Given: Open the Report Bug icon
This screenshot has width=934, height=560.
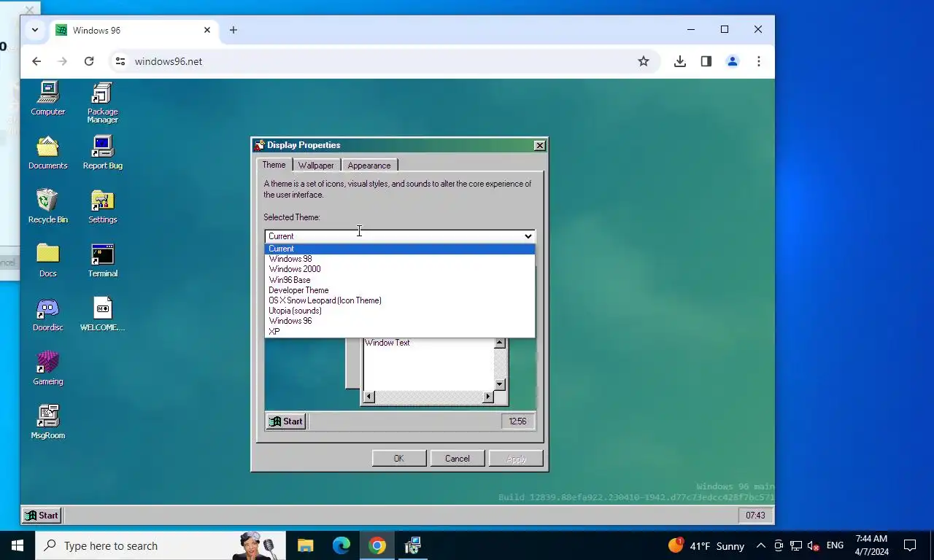Looking at the screenshot, I should (x=103, y=152).
